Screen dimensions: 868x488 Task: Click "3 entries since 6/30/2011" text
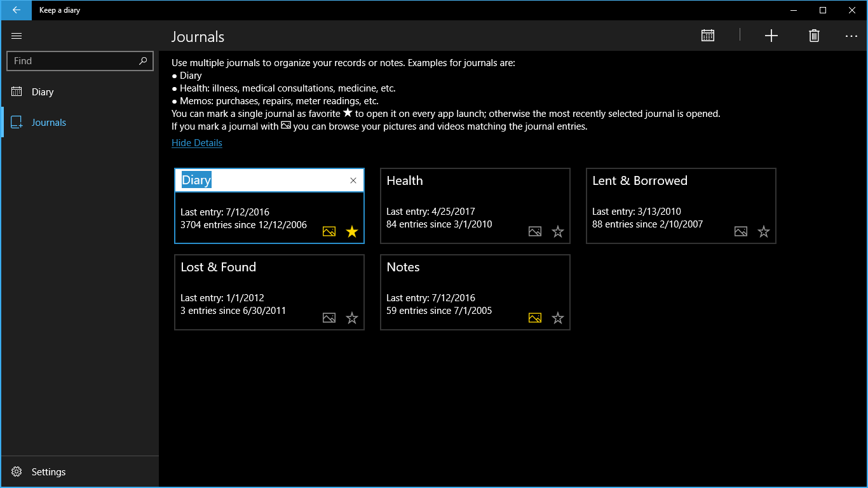pos(233,311)
